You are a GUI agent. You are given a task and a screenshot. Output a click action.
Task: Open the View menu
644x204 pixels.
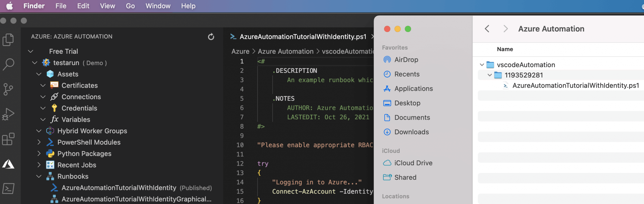pos(108,6)
